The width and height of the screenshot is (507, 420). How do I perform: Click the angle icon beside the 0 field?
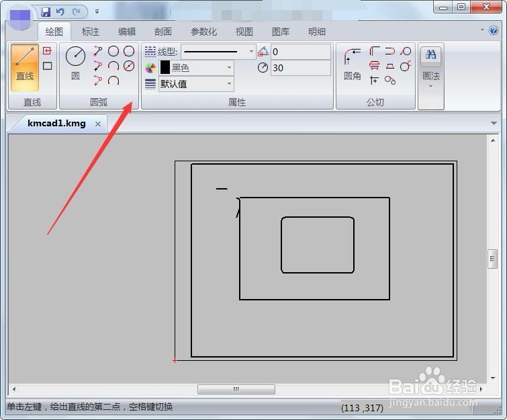263,52
